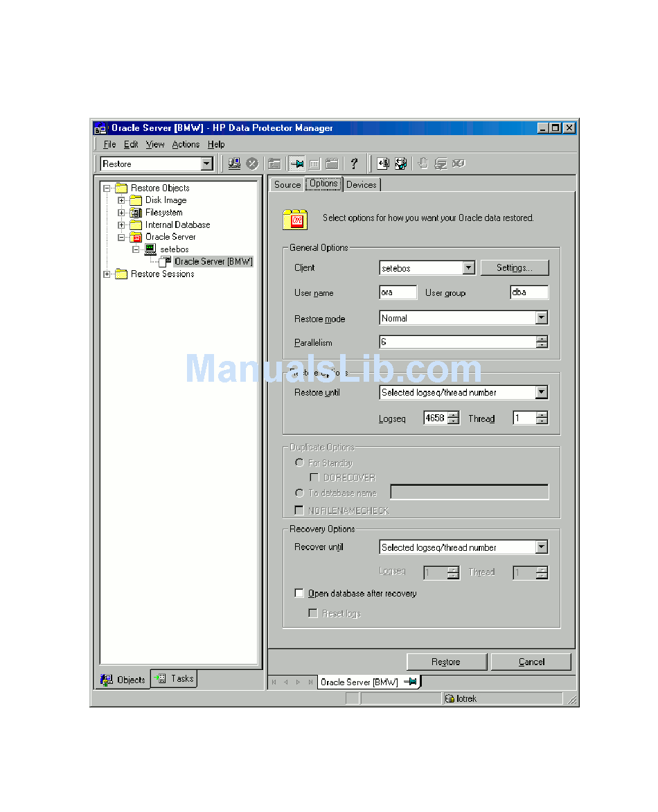Click the hand toolbar icon
The image size is (658, 812).
pos(423,164)
